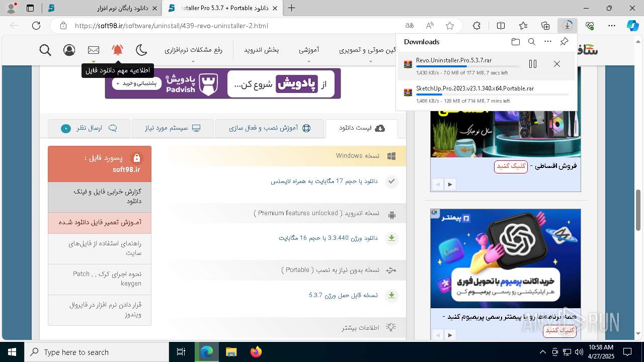Image resolution: width=644 pixels, height=362 pixels.
Task: Refresh the current page
Action: pos(36,26)
